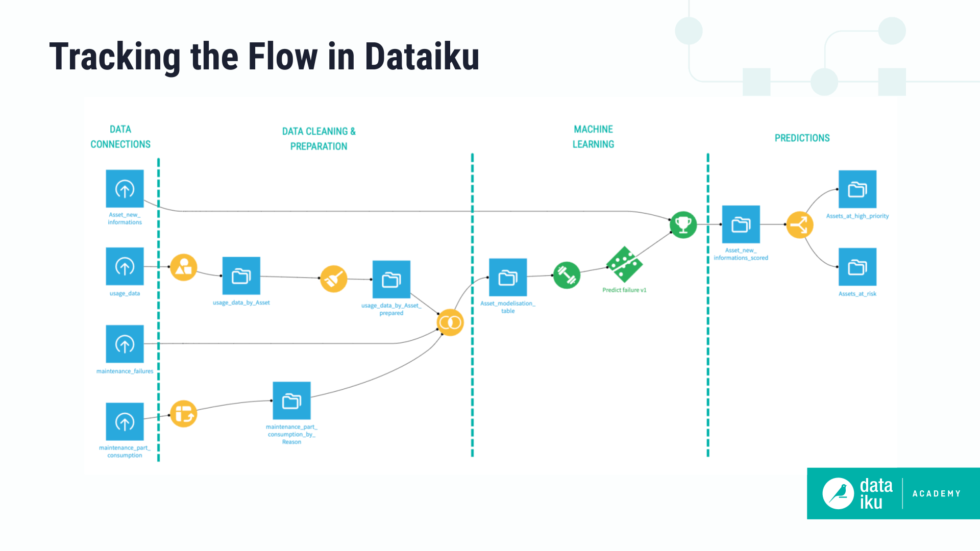Open the Asset_modelisation_table dataset icon
This screenshot has height=551, width=980.
click(x=508, y=277)
